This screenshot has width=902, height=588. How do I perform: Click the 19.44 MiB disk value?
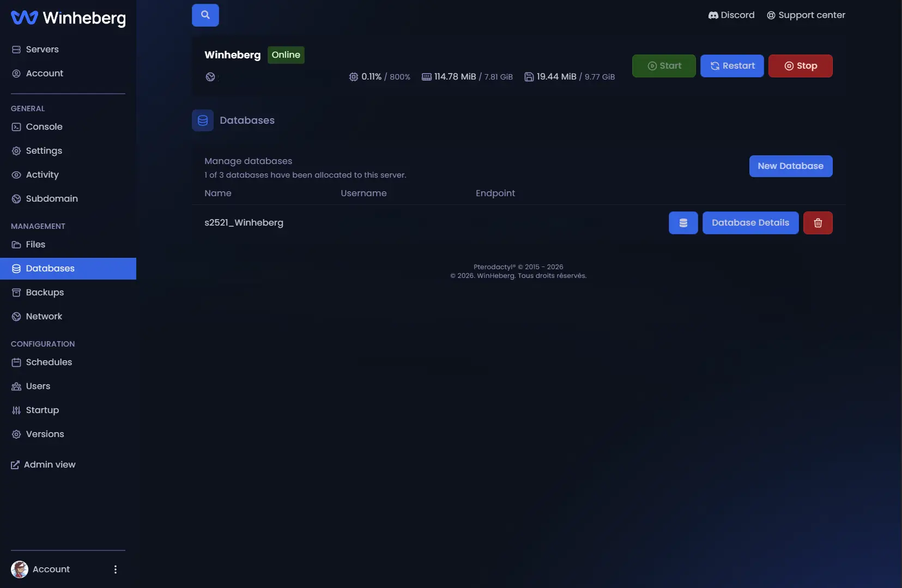[556, 77]
